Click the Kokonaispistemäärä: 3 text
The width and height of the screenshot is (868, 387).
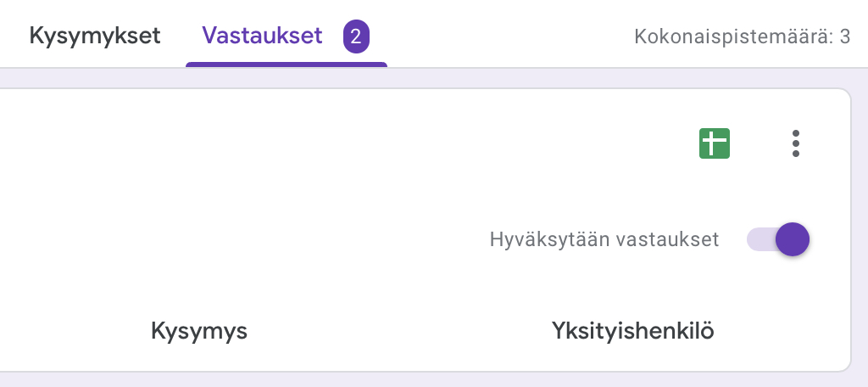click(742, 36)
